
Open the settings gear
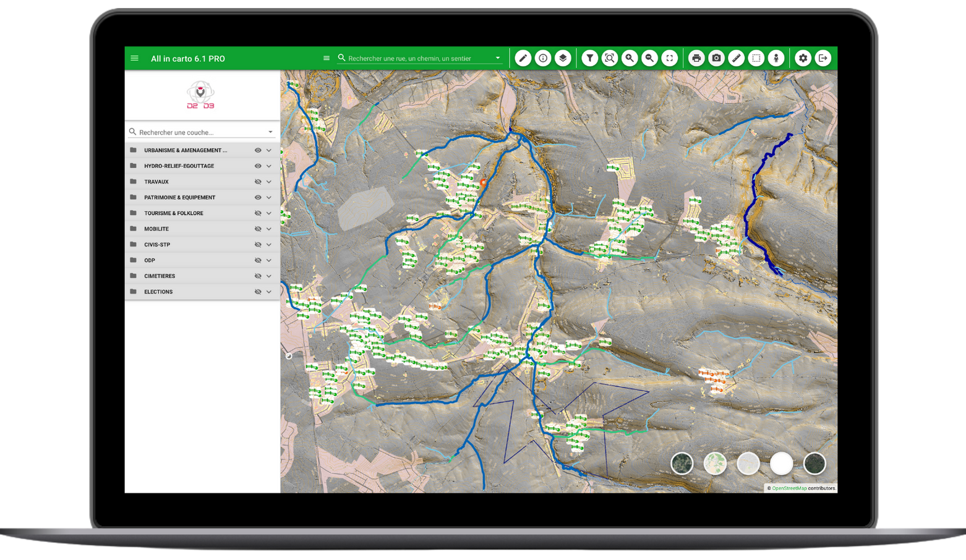(803, 58)
